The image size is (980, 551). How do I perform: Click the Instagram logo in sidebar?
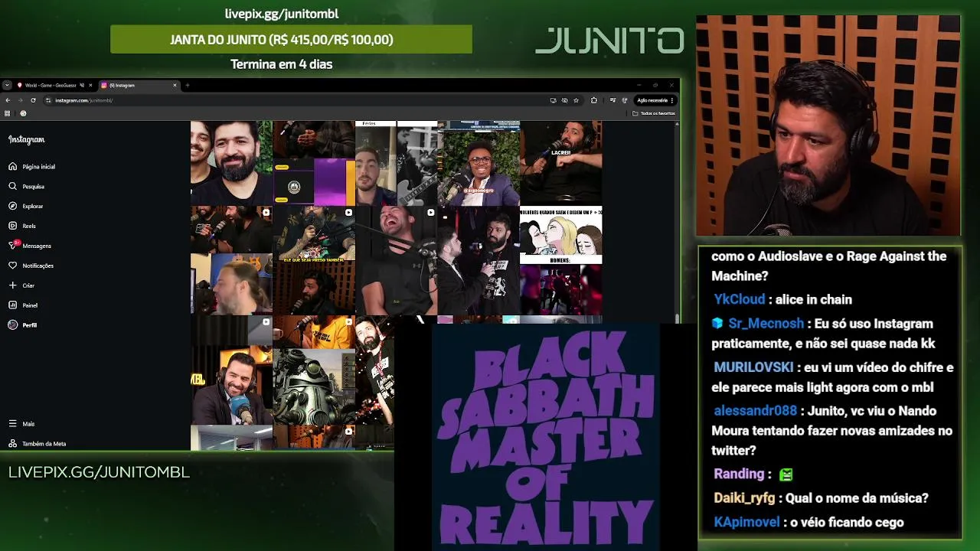[x=27, y=139]
